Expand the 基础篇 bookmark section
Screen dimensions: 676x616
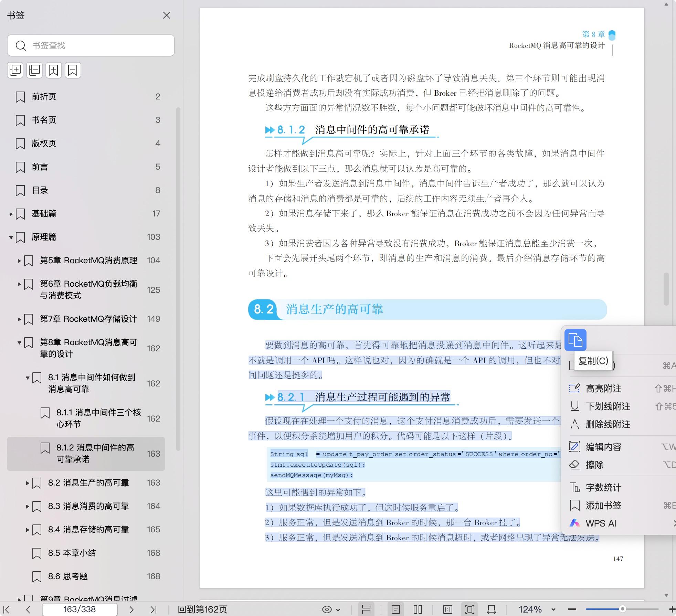click(x=11, y=214)
